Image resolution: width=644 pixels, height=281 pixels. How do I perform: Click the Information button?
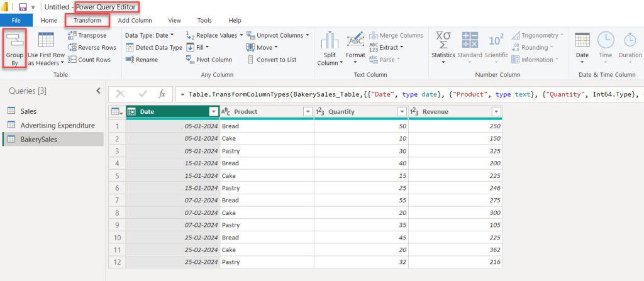click(x=535, y=60)
